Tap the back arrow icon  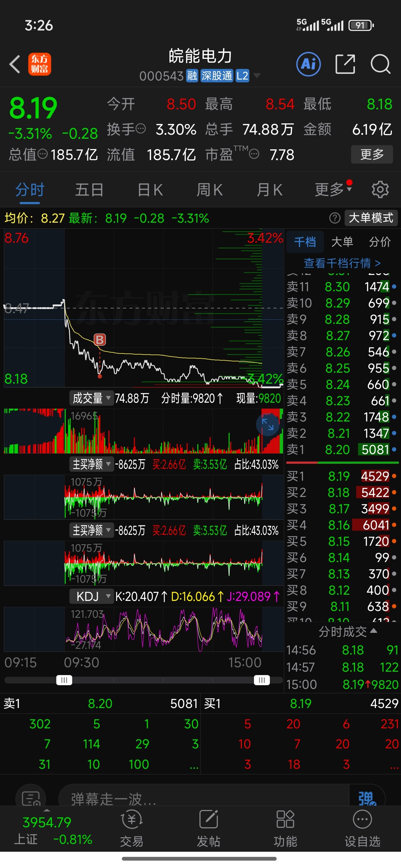pyautogui.click(x=15, y=64)
